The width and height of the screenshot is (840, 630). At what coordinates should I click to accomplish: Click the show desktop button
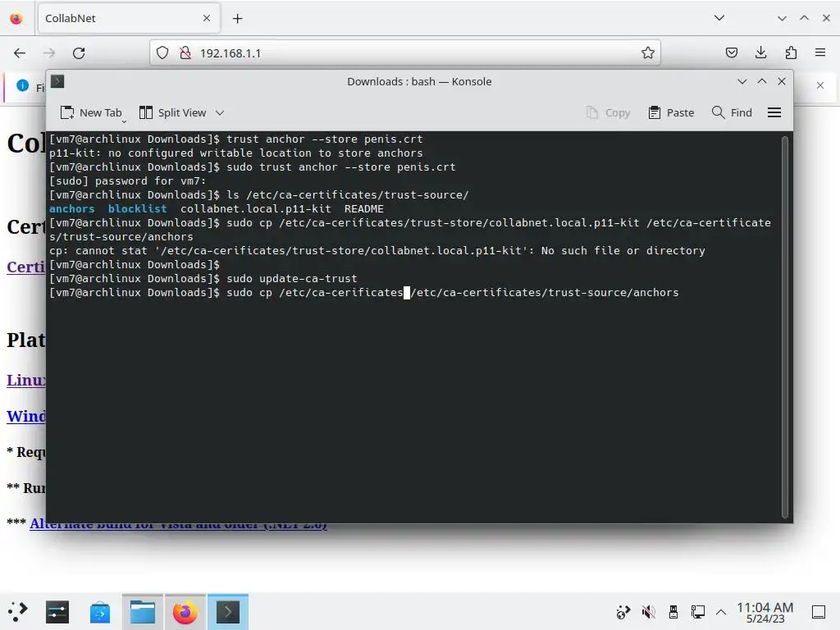tap(819, 612)
